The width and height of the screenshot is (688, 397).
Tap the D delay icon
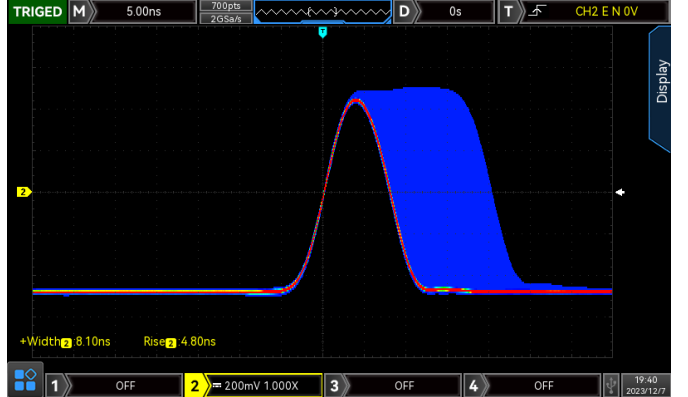click(404, 11)
